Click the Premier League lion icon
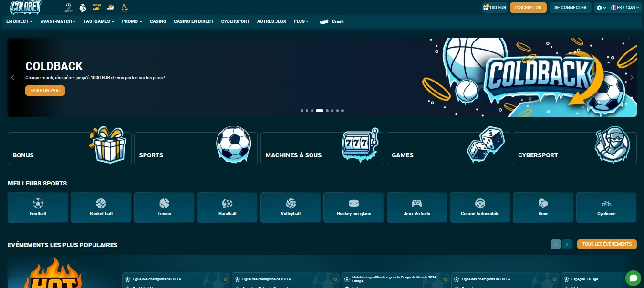644x288 pixels. [x=83, y=8]
